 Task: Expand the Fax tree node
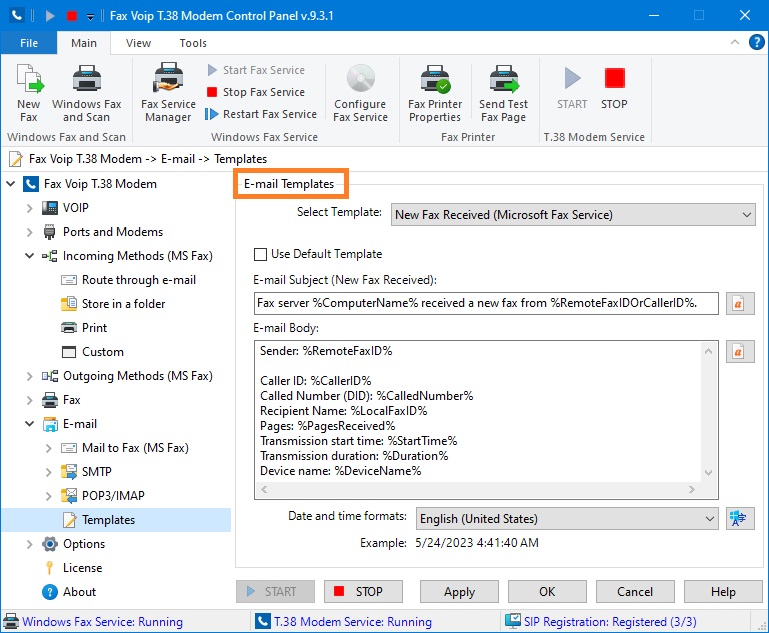29,400
